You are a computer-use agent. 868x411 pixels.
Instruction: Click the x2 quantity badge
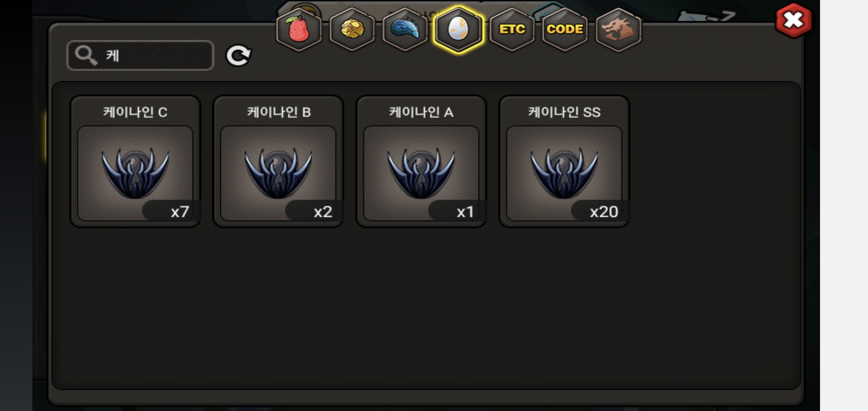coord(314,211)
